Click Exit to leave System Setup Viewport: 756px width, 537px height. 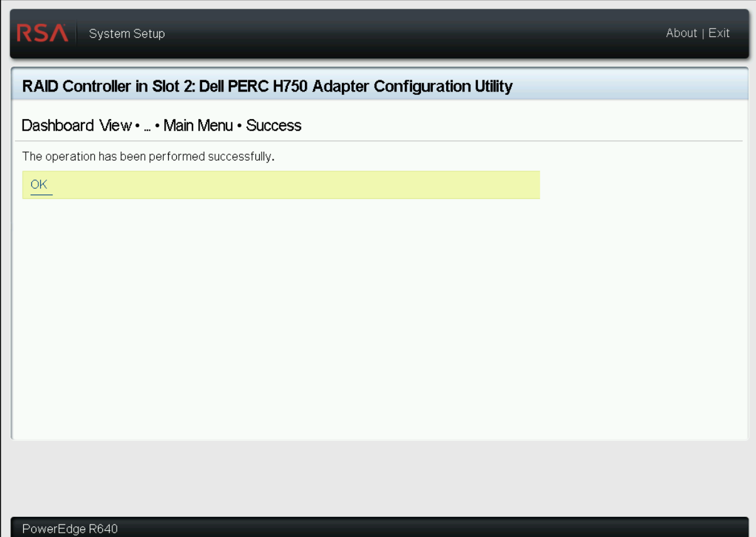pyautogui.click(x=719, y=33)
